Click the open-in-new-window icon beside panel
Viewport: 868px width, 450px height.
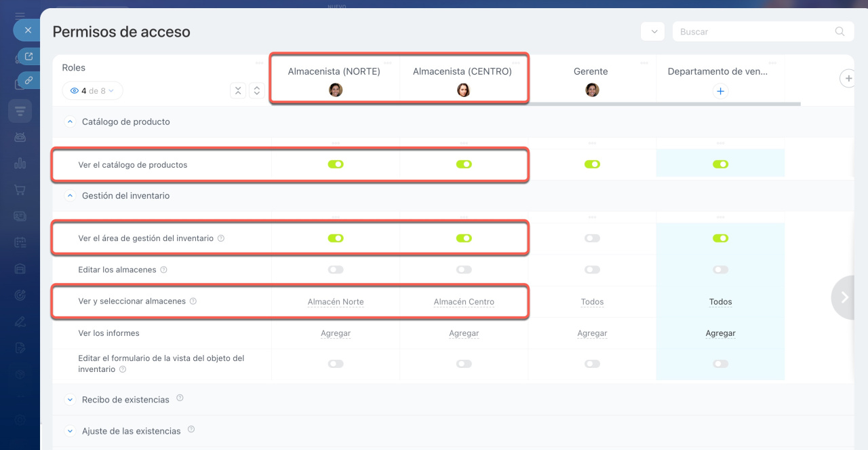pyautogui.click(x=28, y=57)
